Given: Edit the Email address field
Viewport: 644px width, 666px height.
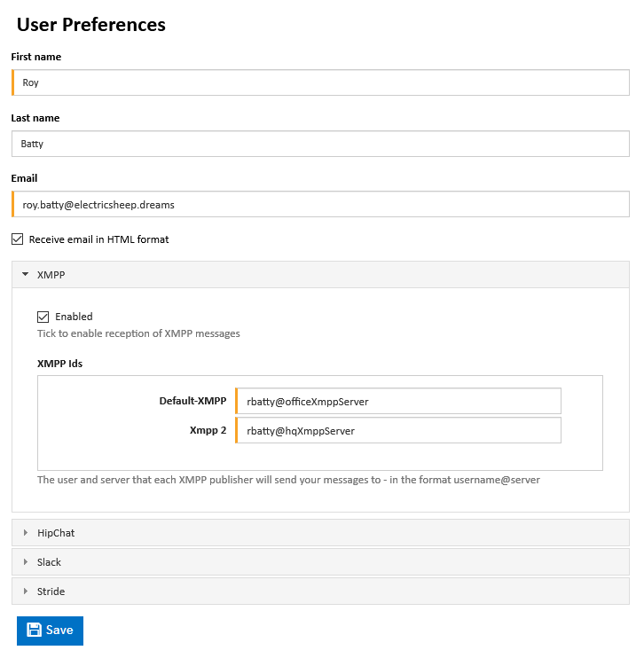Looking at the screenshot, I should (x=321, y=204).
